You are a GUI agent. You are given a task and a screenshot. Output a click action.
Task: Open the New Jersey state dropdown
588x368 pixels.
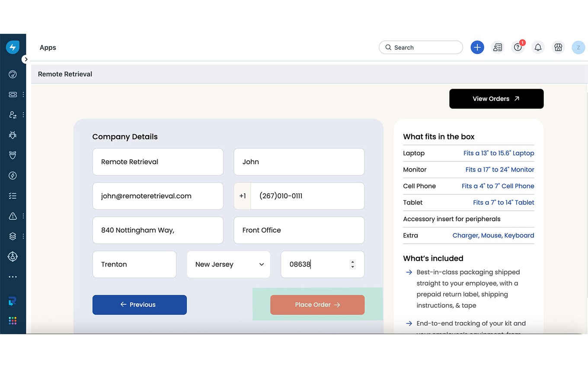pyautogui.click(x=228, y=265)
